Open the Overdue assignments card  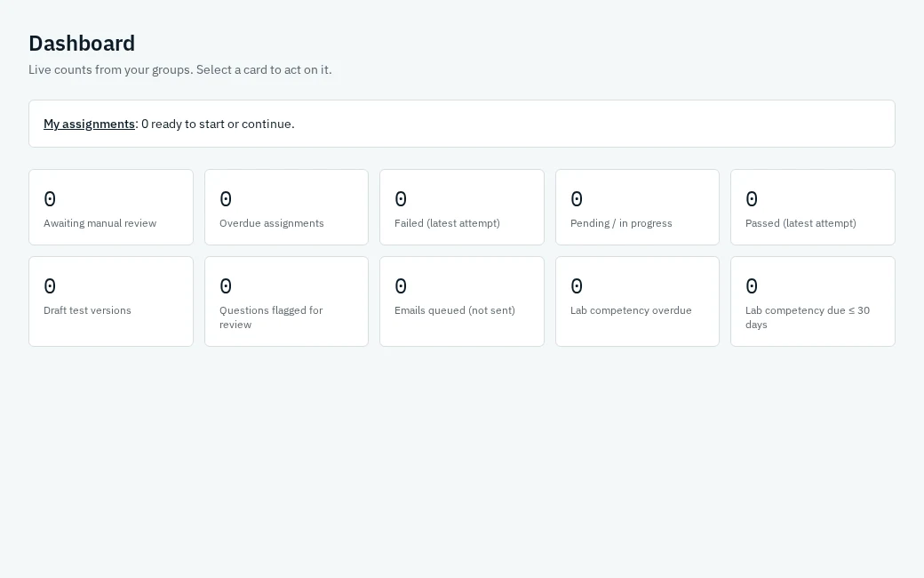click(x=286, y=207)
